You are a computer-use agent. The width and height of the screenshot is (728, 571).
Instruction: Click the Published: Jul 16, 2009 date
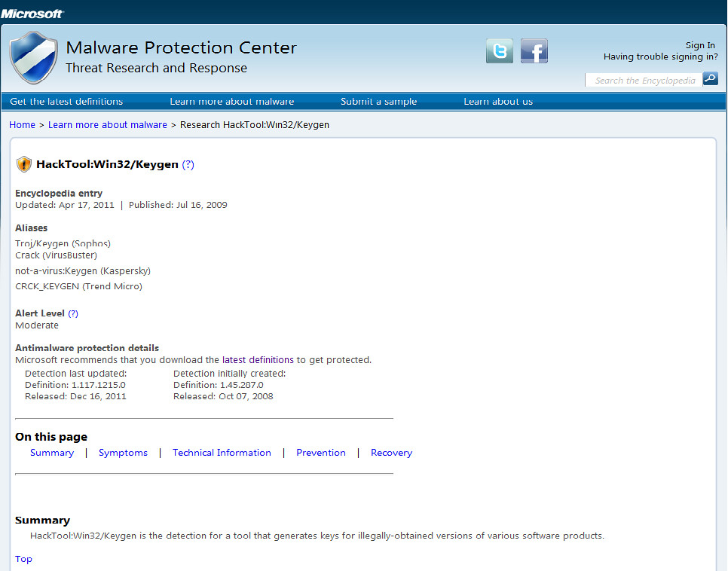tap(178, 205)
